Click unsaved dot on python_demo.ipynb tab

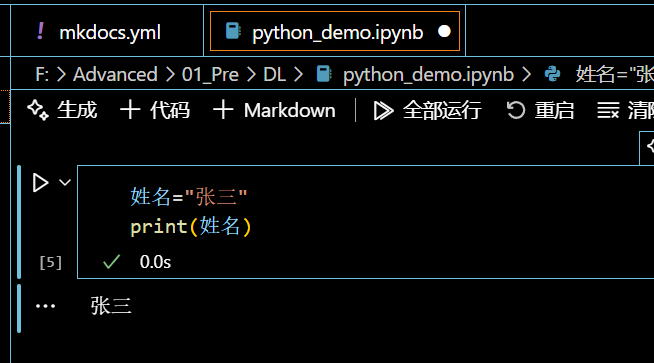[x=444, y=31]
